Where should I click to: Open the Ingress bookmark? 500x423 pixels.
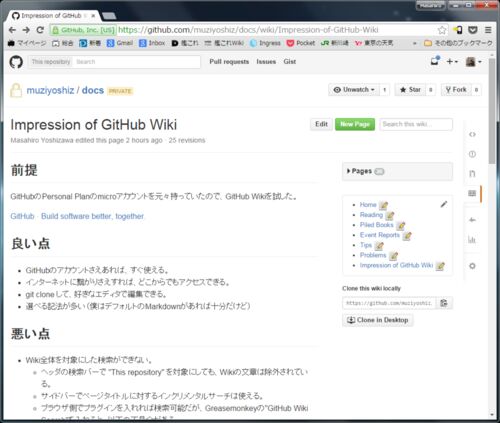[265, 43]
